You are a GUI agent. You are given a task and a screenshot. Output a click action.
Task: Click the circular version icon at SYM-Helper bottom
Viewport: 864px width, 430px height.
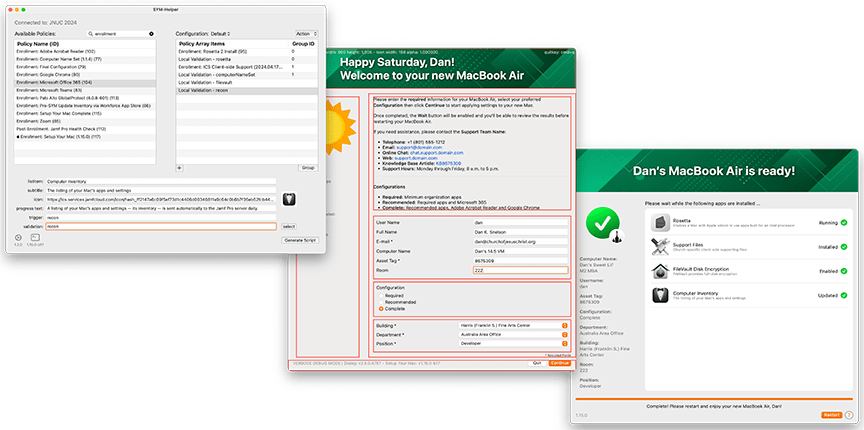click(18, 237)
